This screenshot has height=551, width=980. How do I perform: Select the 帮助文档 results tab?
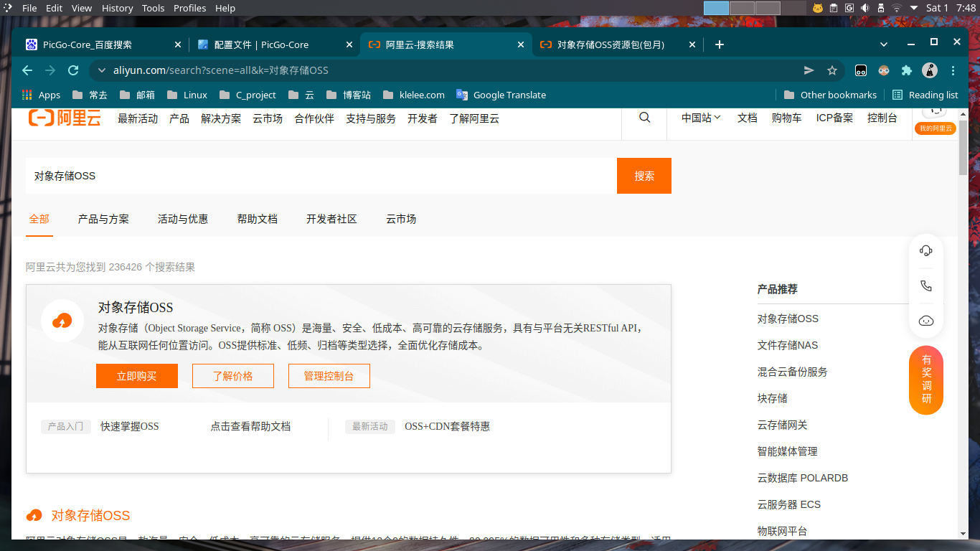[x=257, y=219]
